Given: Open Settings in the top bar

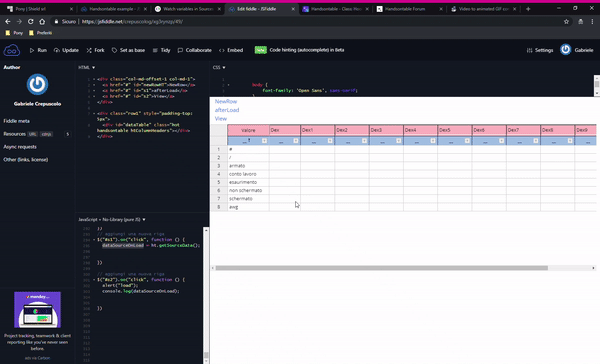Looking at the screenshot, I should click(x=540, y=50).
